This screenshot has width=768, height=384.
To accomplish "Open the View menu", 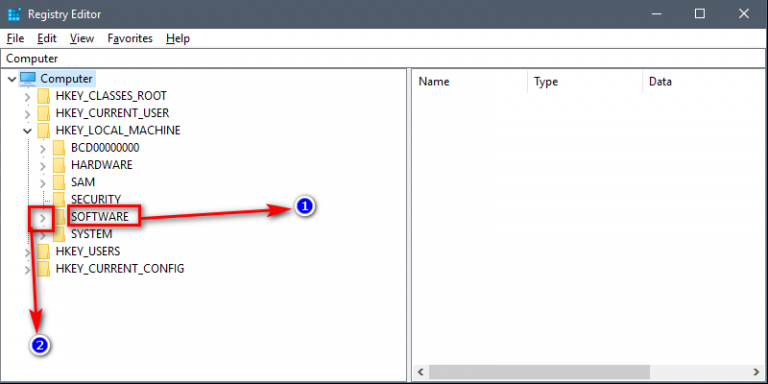I will point(82,38).
